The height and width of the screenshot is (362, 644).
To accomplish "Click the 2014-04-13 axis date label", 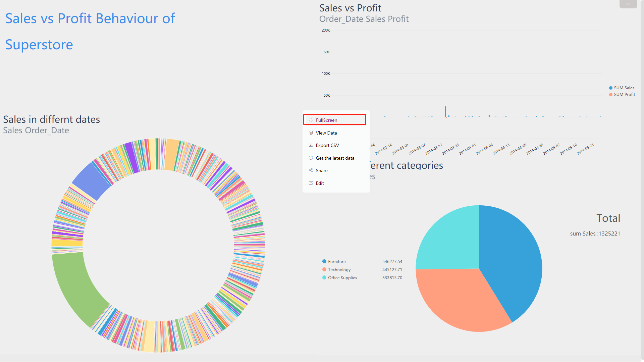I will 501,149.
